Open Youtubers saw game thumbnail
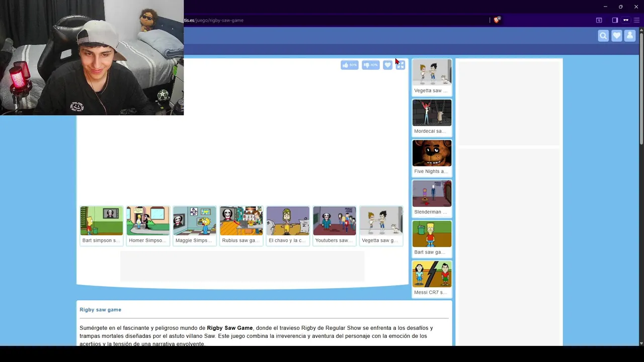The width and height of the screenshot is (644, 362). (335, 221)
